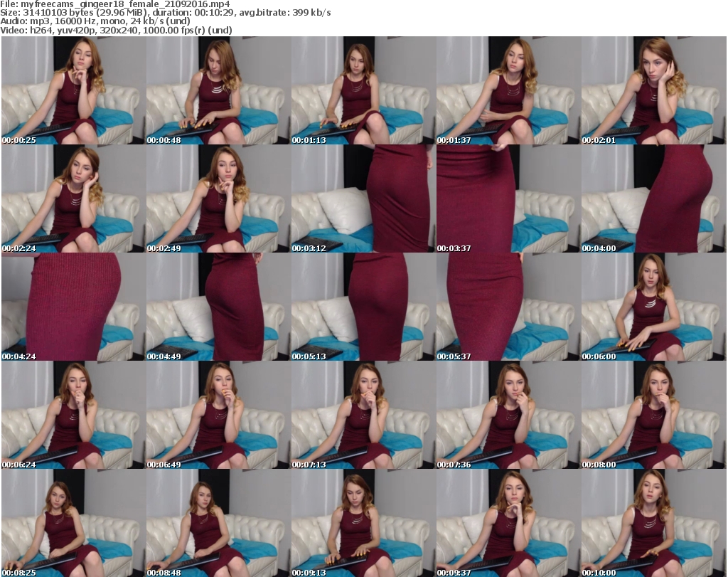Click the thumbnail stamped 00:05:13
The width and height of the screenshot is (728, 577).
click(x=363, y=307)
